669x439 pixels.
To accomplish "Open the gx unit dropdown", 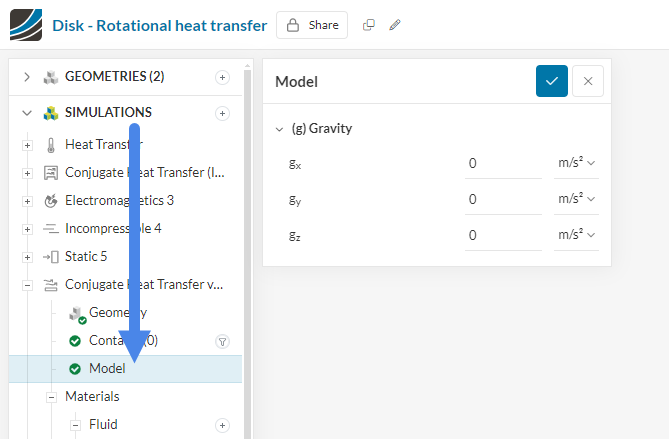I will (576, 163).
